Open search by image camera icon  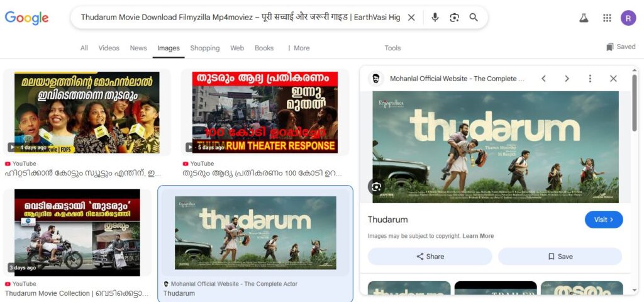[x=454, y=17]
